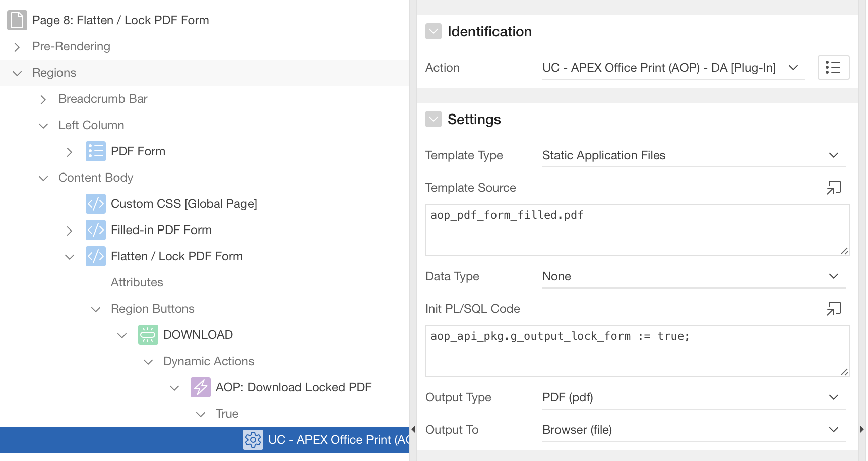The height and width of the screenshot is (461, 868).
Task: Click the PDF Form region list icon
Action: point(96,151)
